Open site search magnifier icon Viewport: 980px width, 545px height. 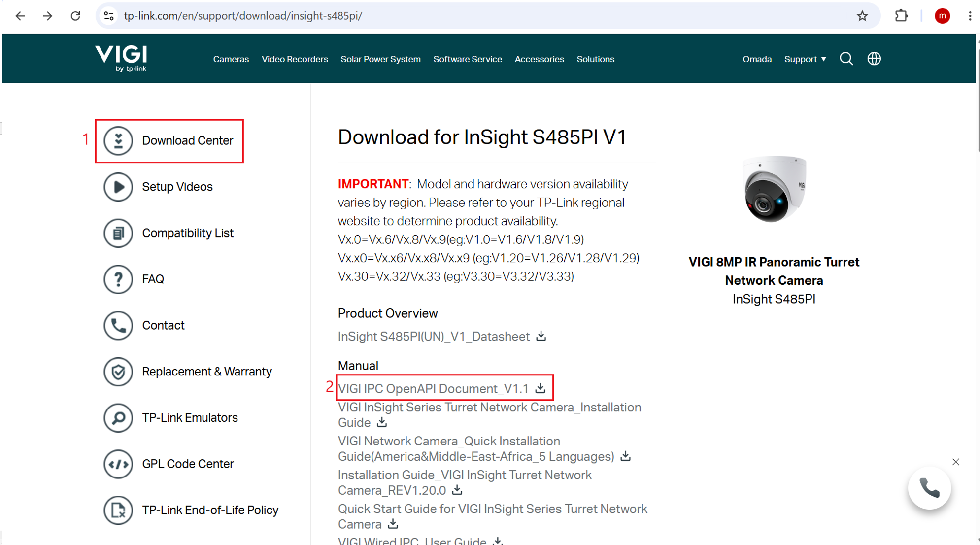tap(846, 59)
